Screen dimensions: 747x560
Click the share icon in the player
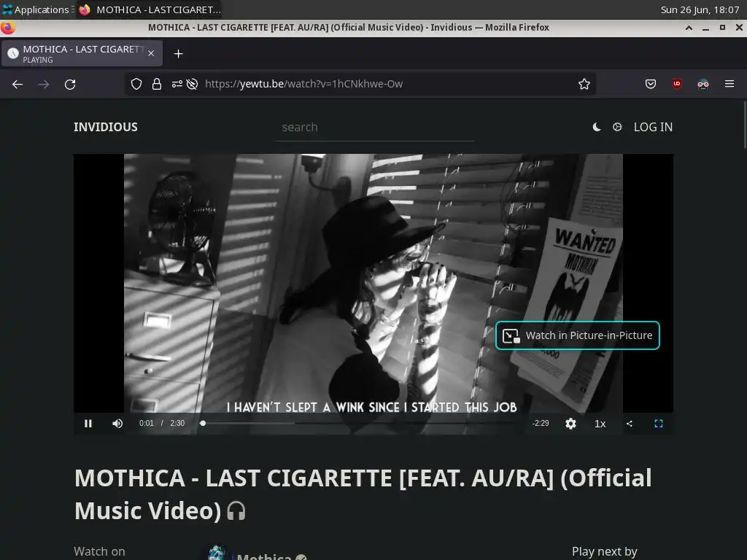(630, 424)
